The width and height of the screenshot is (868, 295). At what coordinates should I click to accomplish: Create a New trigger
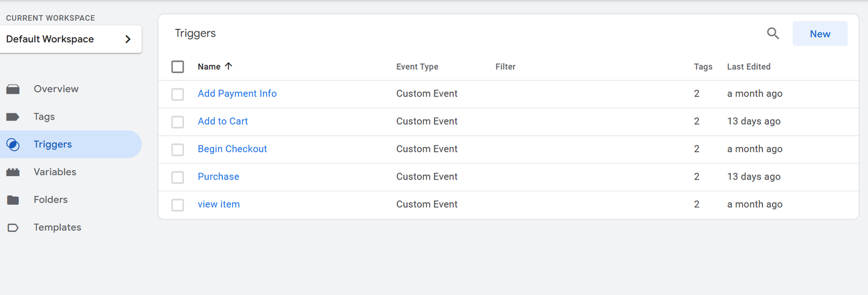click(x=820, y=34)
